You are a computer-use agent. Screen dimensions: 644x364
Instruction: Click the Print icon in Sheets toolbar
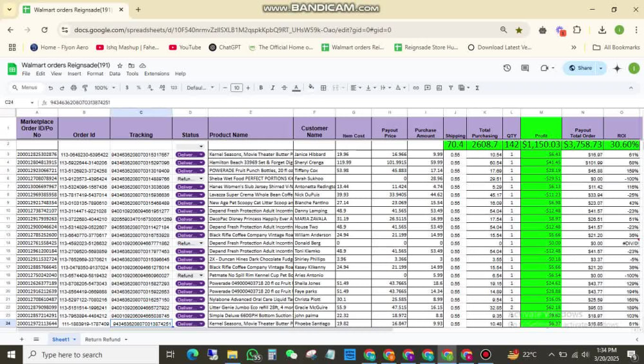coord(73,88)
